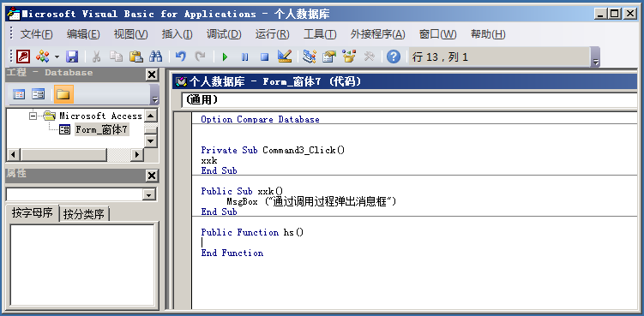Image resolution: width=644 pixels, height=316 pixels.
Task: Click the Reset stop icon
Action: [x=264, y=57]
